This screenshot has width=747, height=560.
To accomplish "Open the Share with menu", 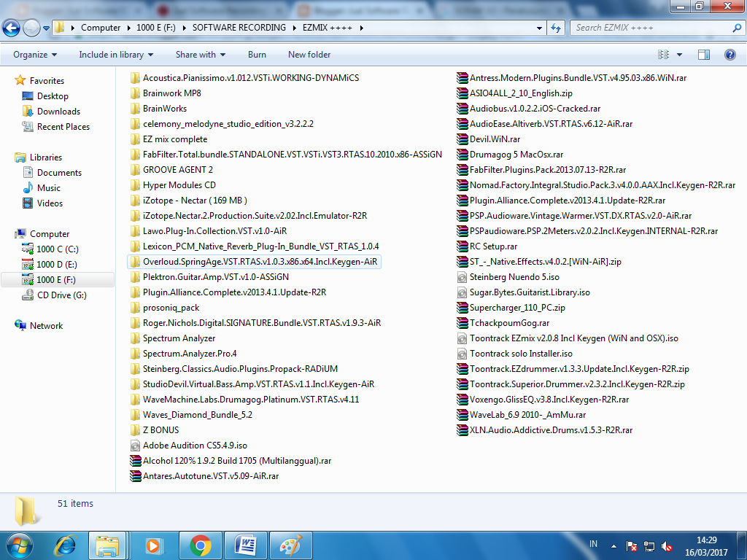I will coord(201,55).
